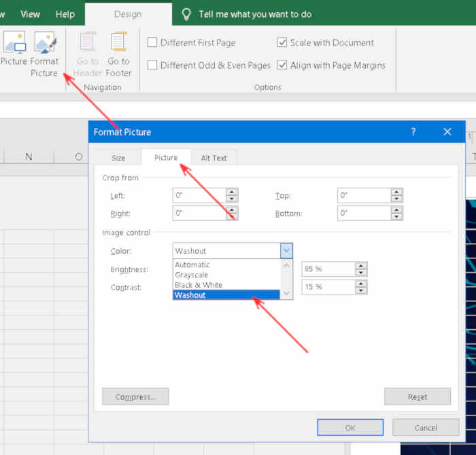Decrease Brightness with down arrow

(x=360, y=273)
